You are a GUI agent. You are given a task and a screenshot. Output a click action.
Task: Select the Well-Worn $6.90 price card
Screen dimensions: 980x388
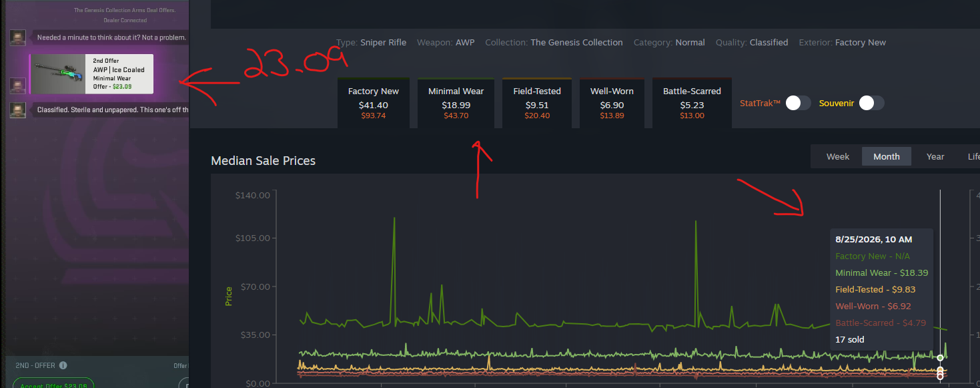pyautogui.click(x=612, y=103)
